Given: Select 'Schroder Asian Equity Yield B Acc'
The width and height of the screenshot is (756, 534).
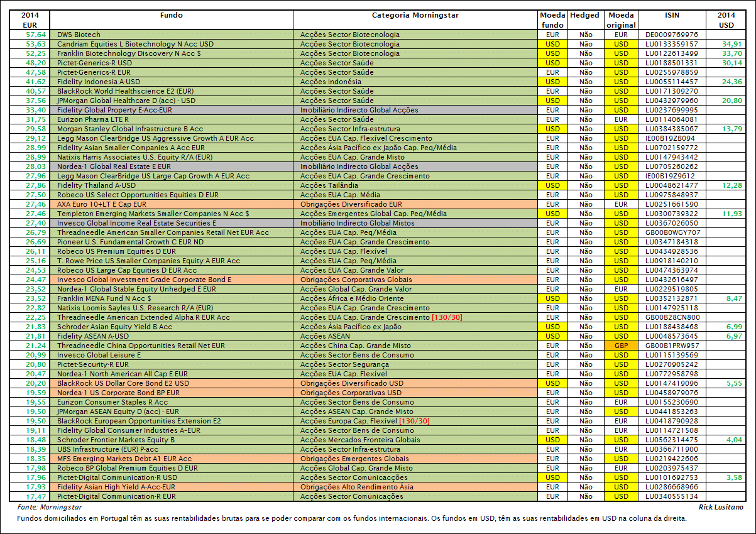Looking at the screenshot, I should (114, 327).
